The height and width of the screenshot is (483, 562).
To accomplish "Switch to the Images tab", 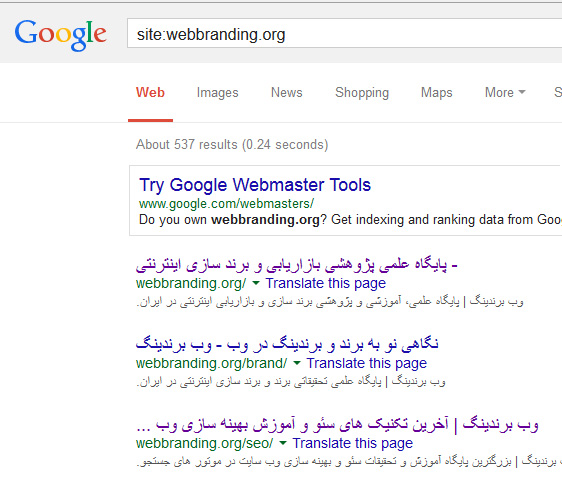I will (217, 92).
